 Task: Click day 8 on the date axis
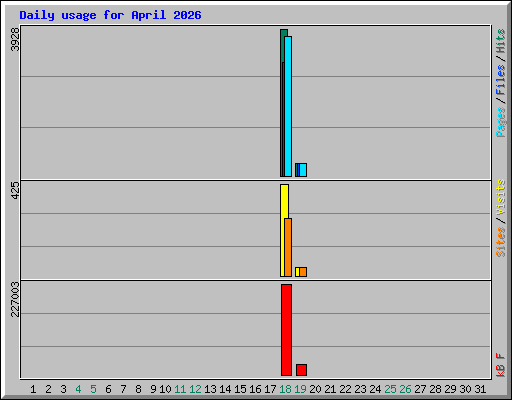tap(138, 389)
